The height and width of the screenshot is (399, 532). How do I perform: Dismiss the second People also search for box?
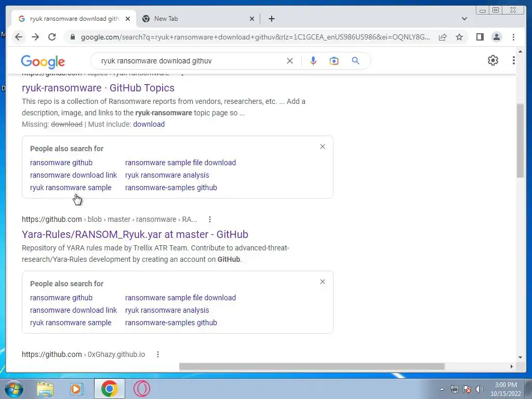(x=322, y=282)
